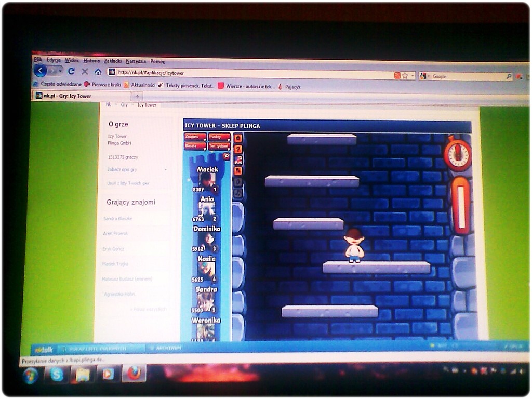Viewport: 532px width, 399px height.
Task: Open friend Maciek Trojka's profile link
Action: pyautogui.click(x=115, y=263)
